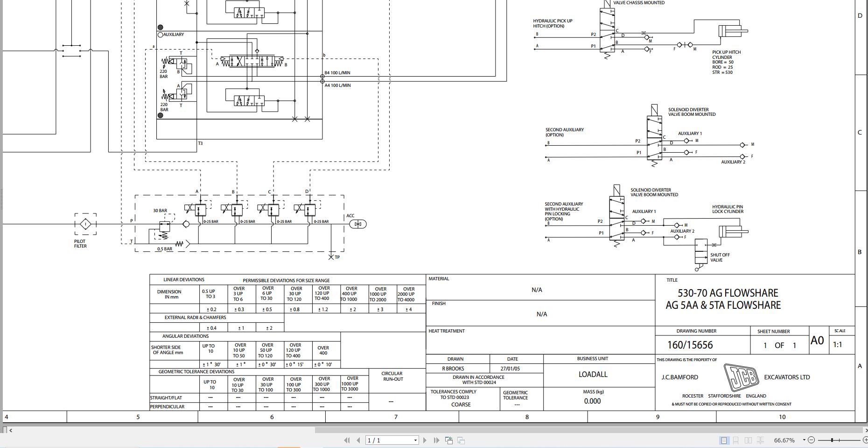The height and width of the screenshot is (448, 868).
Task: Click the T3 port label
Action: pyautogui.click(x=200, y=143)
